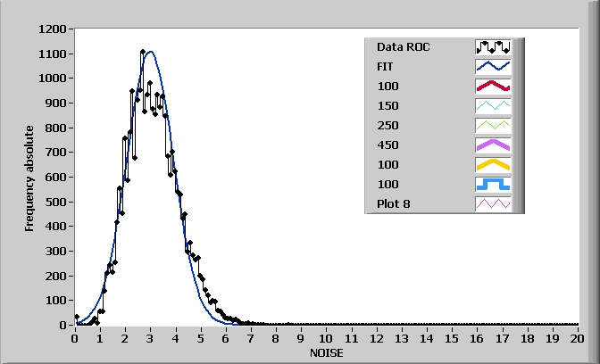Click the Plot 8 legend label
The image size is (600, 364).
pos(394,203)
